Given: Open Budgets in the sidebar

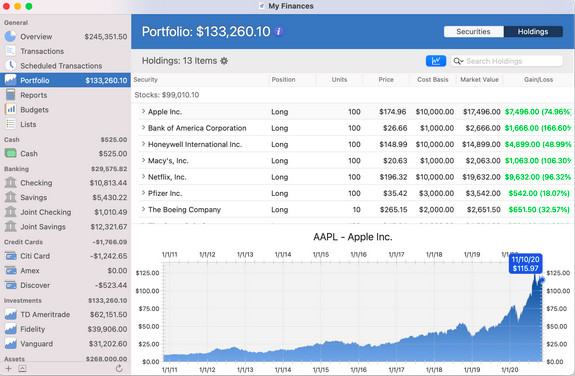Looking at the screenshot, I should click(x=65, y=110).
